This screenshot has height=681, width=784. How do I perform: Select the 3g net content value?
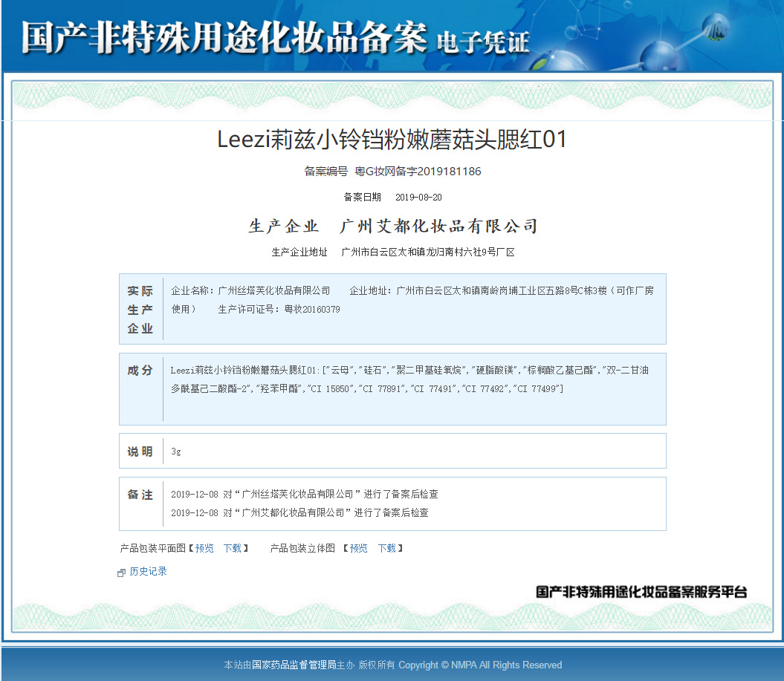176,452
